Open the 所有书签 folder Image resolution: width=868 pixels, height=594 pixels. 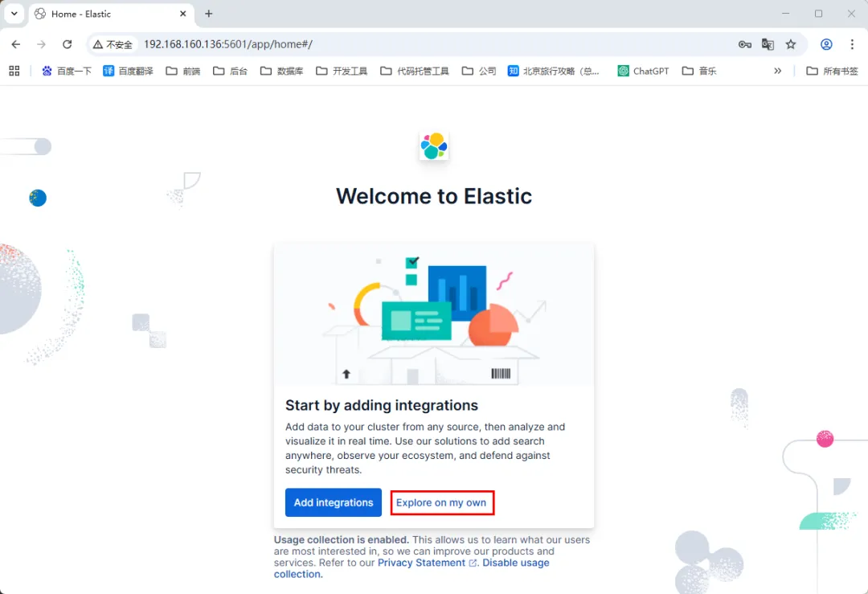tap(832, 71)
